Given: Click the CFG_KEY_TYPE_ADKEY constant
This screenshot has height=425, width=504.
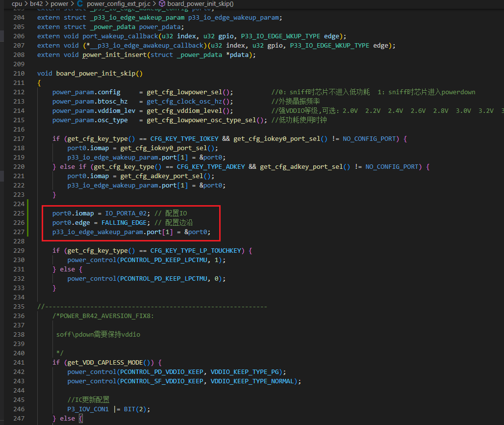Looking at the screenshot, I should [x=211, y=167].
